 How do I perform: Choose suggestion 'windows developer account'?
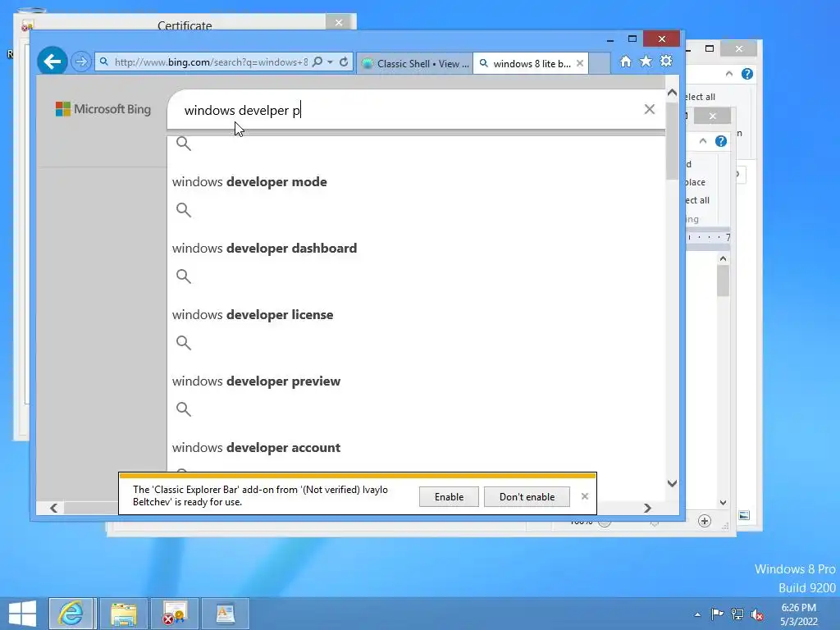257,447
